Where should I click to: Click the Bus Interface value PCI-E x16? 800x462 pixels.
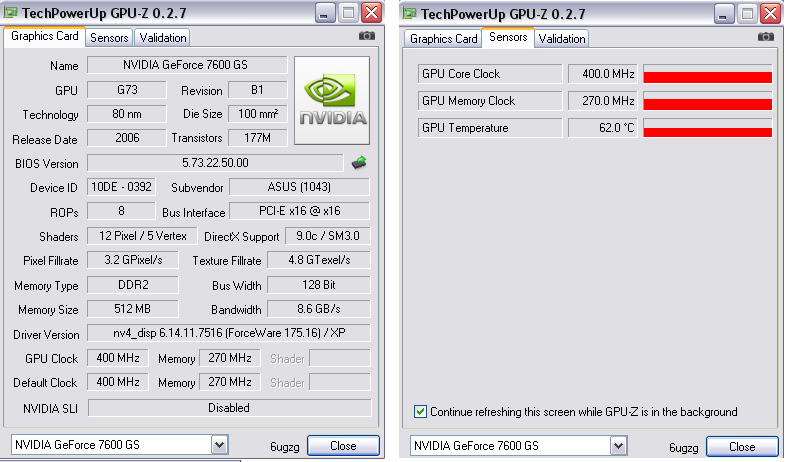click(x=299, y=211)
